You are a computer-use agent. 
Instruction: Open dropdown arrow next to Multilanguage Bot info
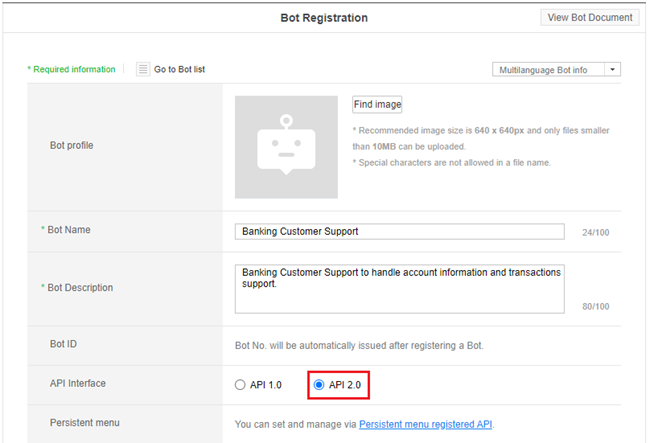(x=612, y=70)
